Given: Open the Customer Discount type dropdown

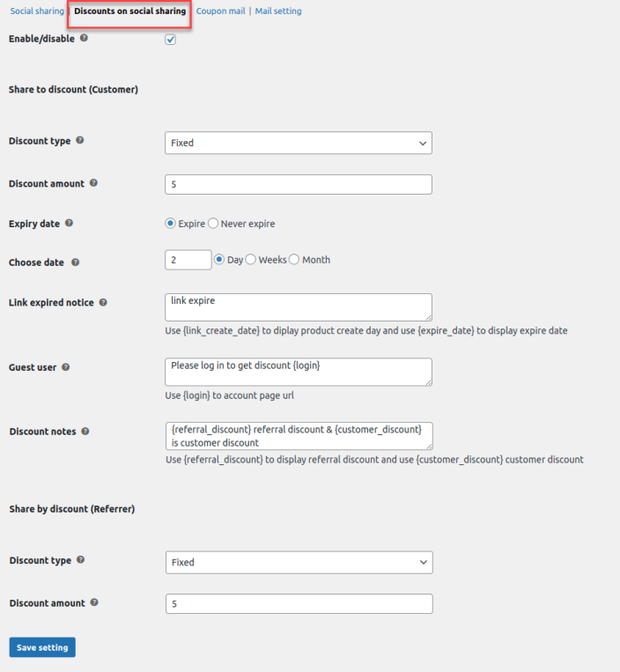Looking at the screenshot, I should [298, 143].
